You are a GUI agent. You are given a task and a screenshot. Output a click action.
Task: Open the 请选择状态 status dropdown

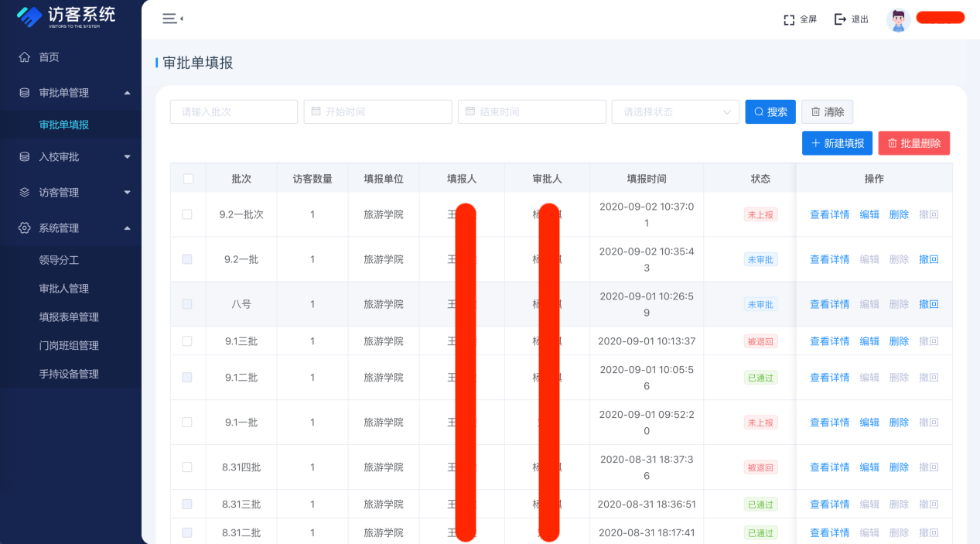tap(675, 111)
